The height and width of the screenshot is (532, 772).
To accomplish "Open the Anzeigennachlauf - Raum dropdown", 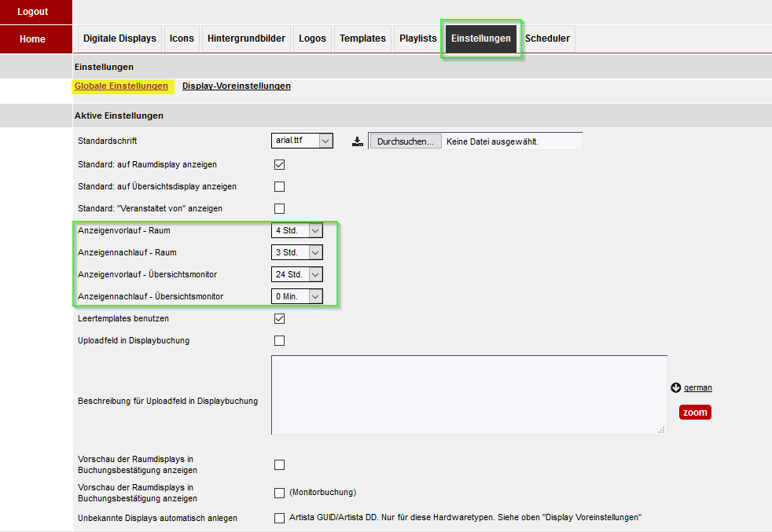I will [297, 252].
